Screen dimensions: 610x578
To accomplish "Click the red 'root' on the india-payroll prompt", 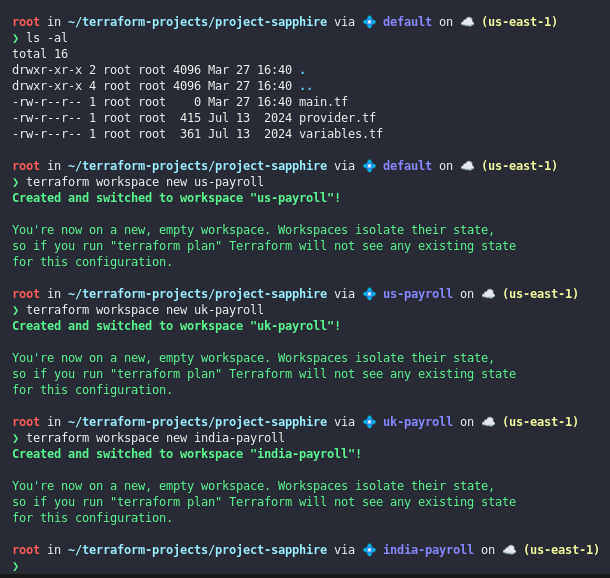I will tap(26, 550).
